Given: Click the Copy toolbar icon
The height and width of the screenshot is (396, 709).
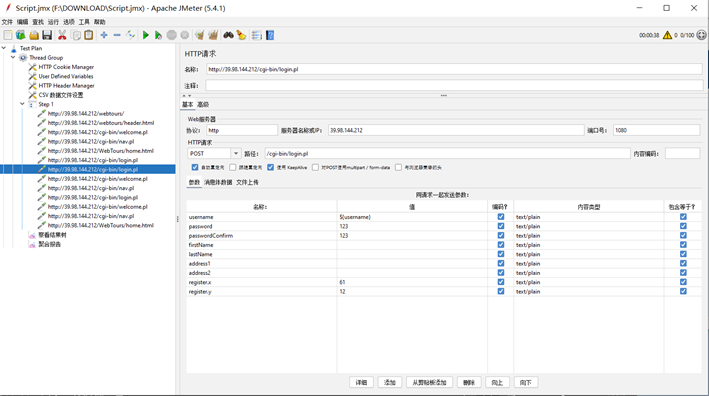Looking at the screenshot, I should tap(76, 35).
